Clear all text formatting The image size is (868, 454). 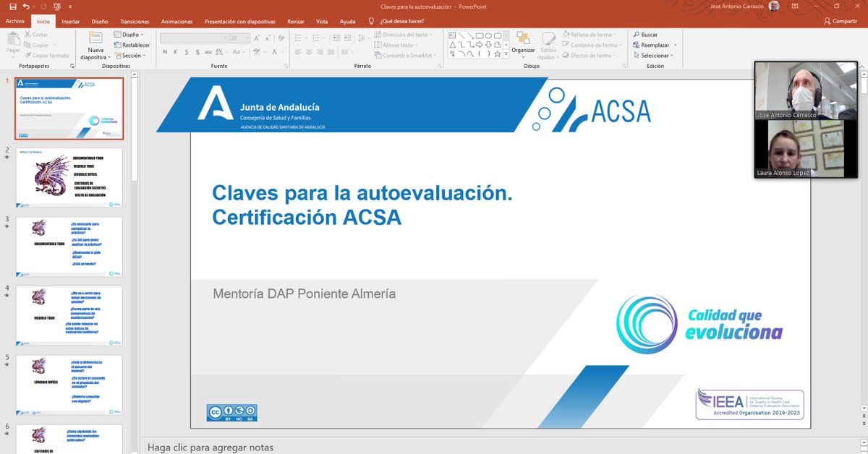pyautogui.click(x=281, y=38)
